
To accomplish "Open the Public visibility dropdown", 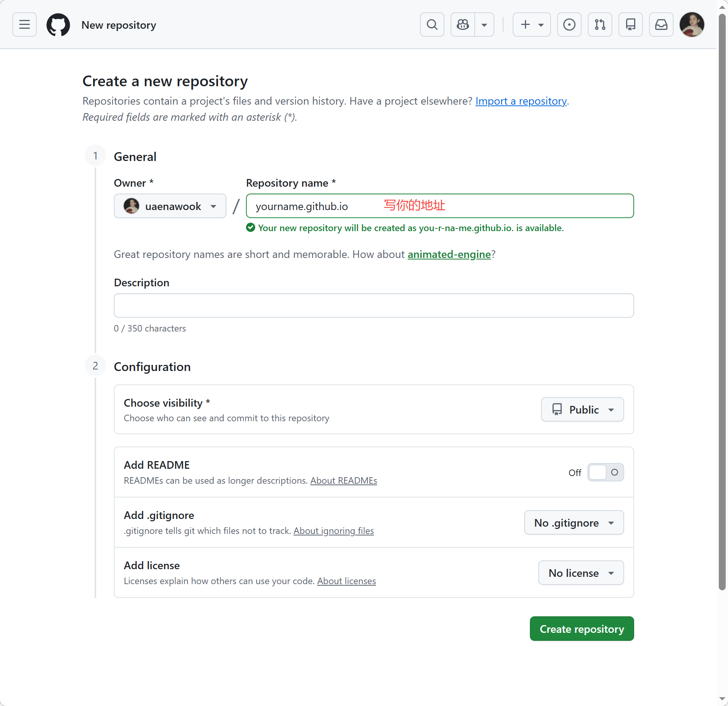I will [x=582, y=410].
